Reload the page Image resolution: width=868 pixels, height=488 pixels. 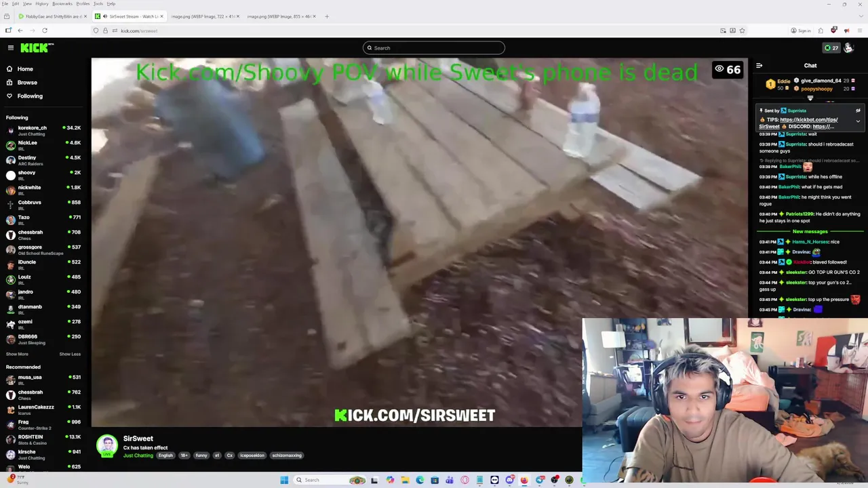(45, 30)
